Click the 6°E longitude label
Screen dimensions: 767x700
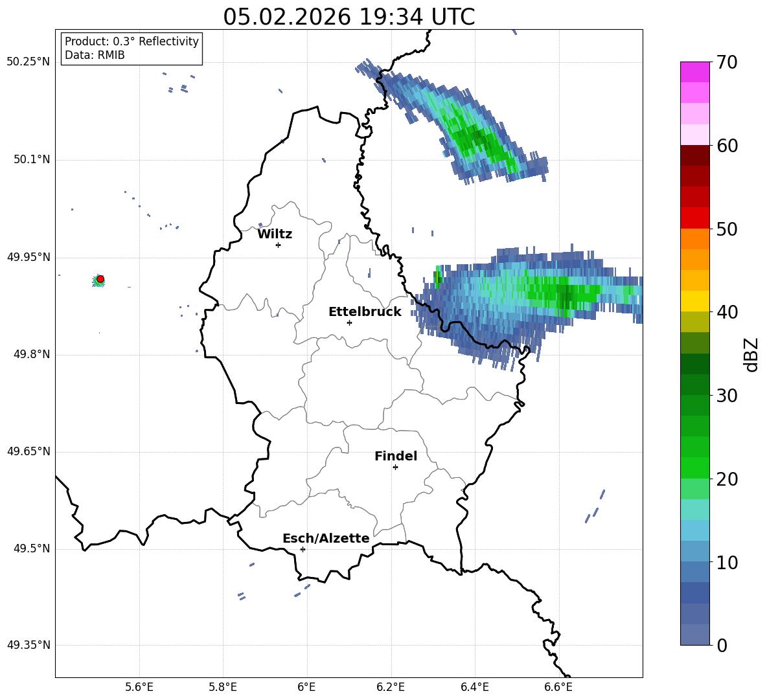[306, 687]
